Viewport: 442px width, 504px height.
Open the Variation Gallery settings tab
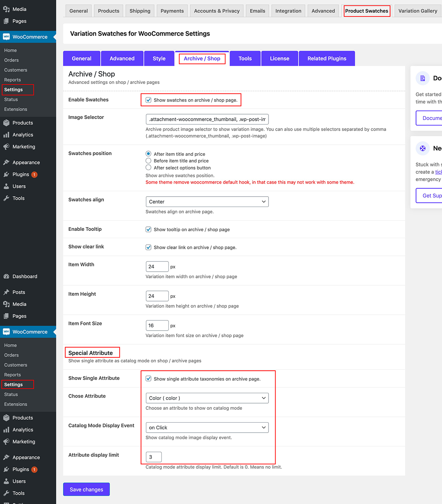tap(418, 11)
